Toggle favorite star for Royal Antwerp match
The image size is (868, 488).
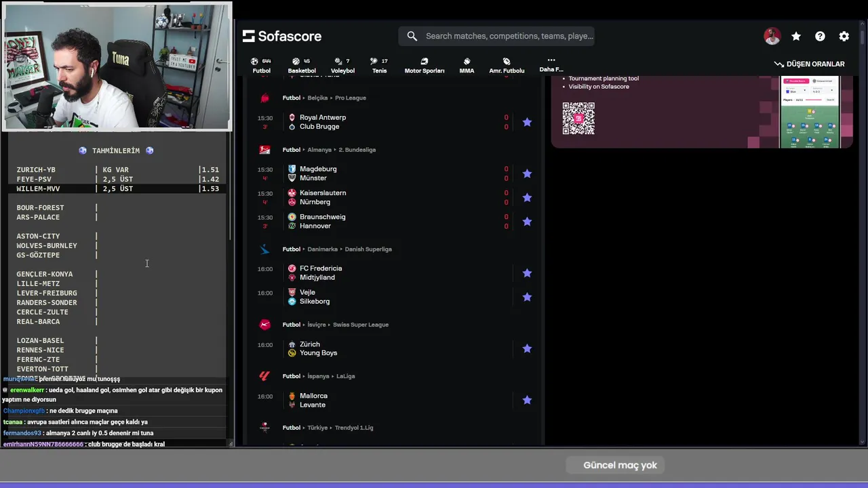[x=527, y=122]
